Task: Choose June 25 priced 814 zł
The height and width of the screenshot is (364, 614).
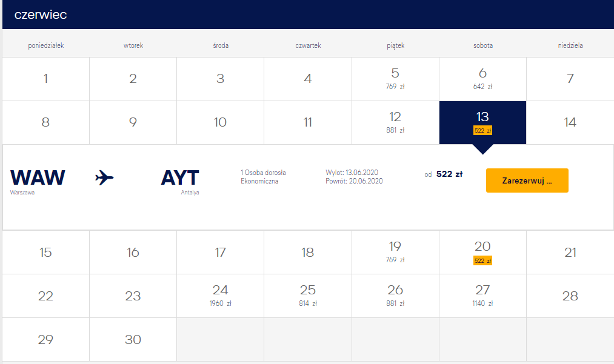Action: pyautogui.click(x=308, y=296)
